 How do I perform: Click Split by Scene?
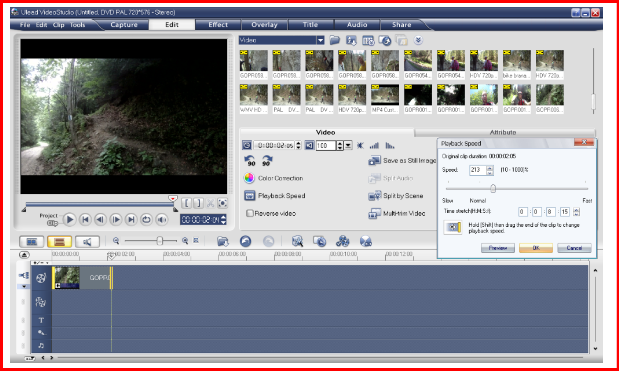(x=396, y=196)
